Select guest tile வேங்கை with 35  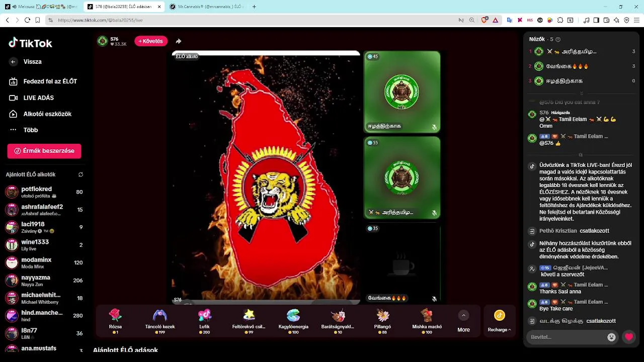402,263
